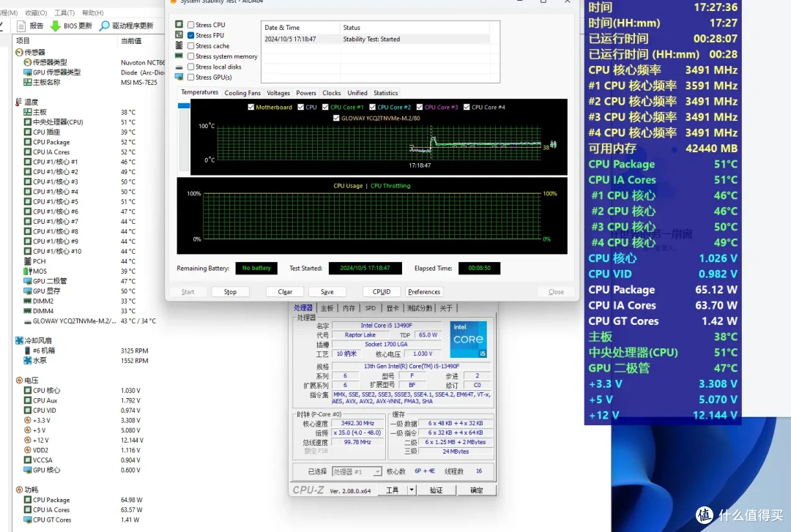The image size is (791, 532).
Task: Uncheck the Stress FPU checkbox
Action: [190, 35]
